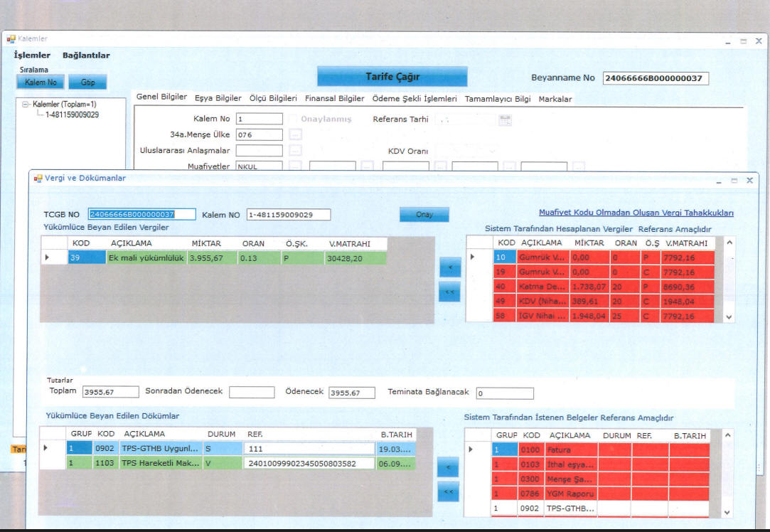Viewport: 770px width, 532px height.
Task: Open the İşlemler menu
Action: coord(32,55)
